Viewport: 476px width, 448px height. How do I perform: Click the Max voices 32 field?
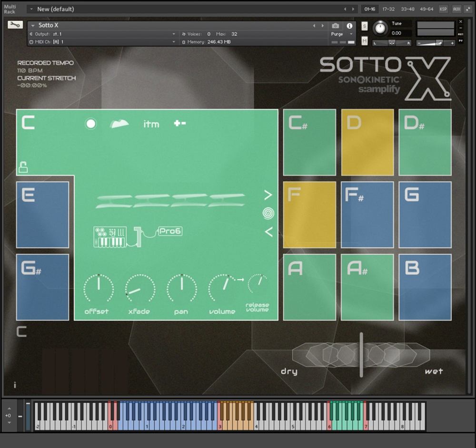[234, 34]
